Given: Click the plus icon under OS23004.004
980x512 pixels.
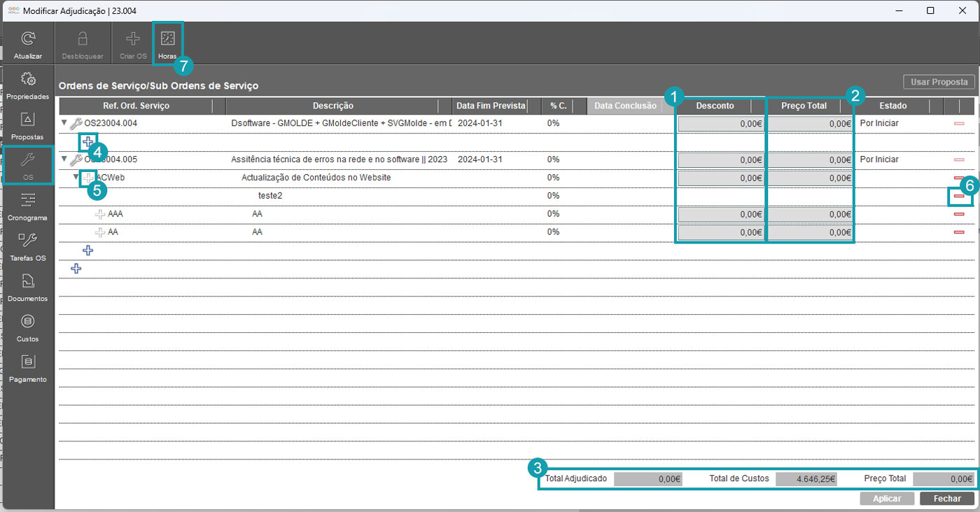Looking at the screenshot, I should 88,142.
